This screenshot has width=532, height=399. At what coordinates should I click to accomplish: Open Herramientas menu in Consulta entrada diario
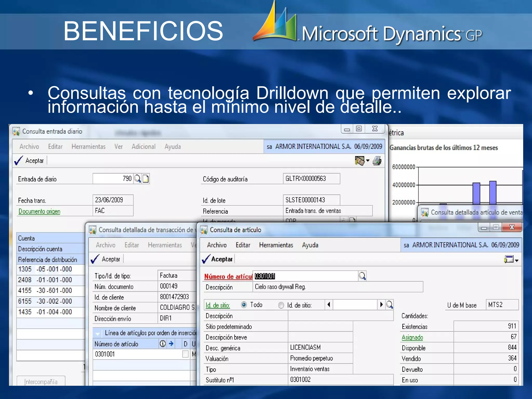[x=89, y=147]
